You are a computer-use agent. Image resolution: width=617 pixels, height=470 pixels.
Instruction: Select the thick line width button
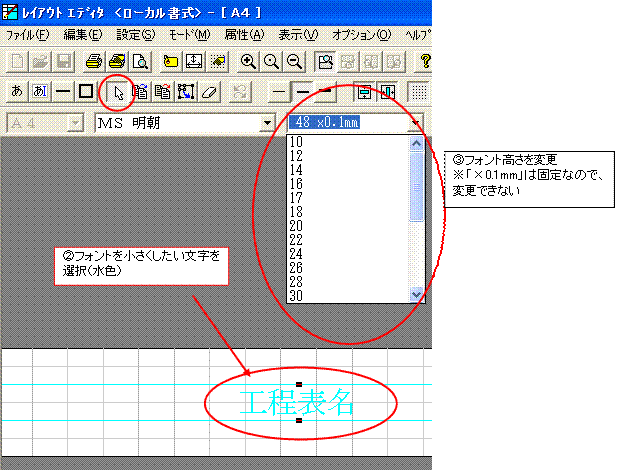pos(325,91)
